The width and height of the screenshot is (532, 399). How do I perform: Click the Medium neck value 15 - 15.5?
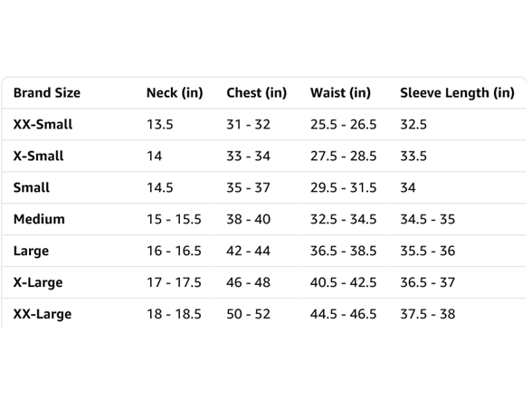[x=174, y=219]
